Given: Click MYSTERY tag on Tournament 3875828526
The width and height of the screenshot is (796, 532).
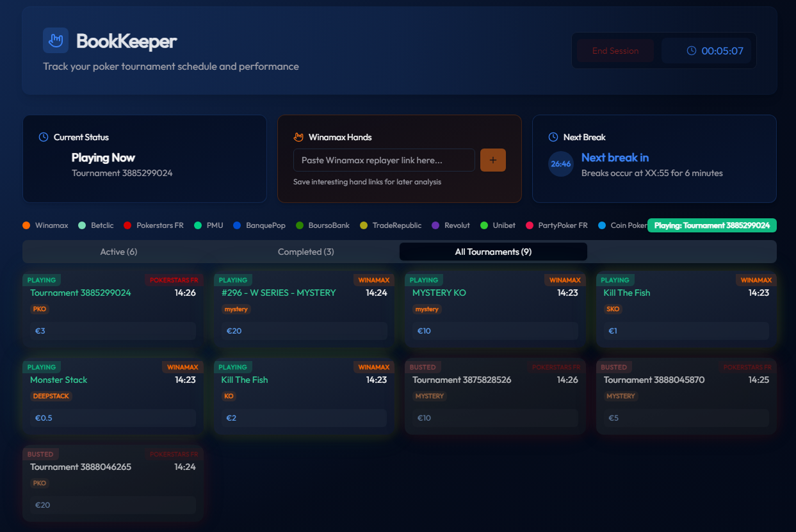Looking at the screenshot, I should point(429,396).
